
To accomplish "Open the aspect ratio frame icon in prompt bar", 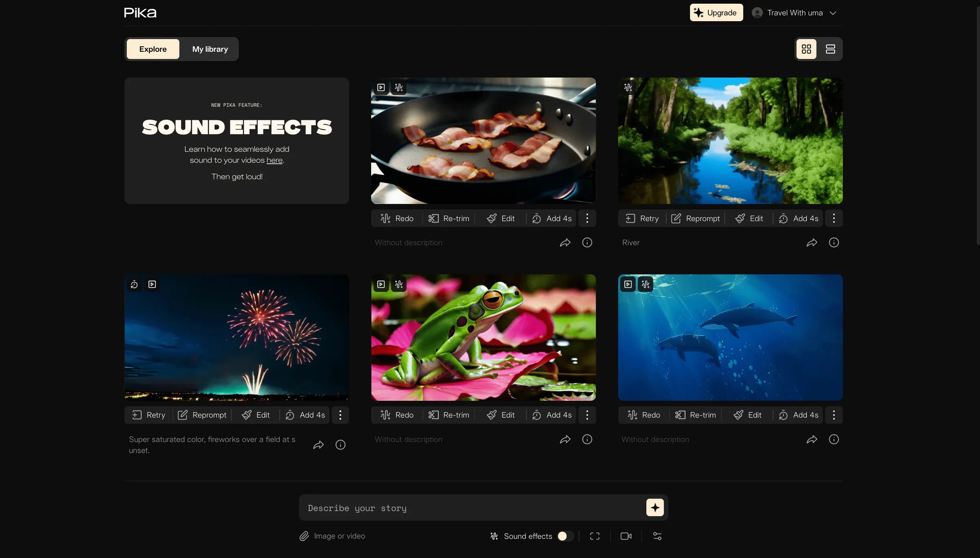I will (x=595, y=536).
